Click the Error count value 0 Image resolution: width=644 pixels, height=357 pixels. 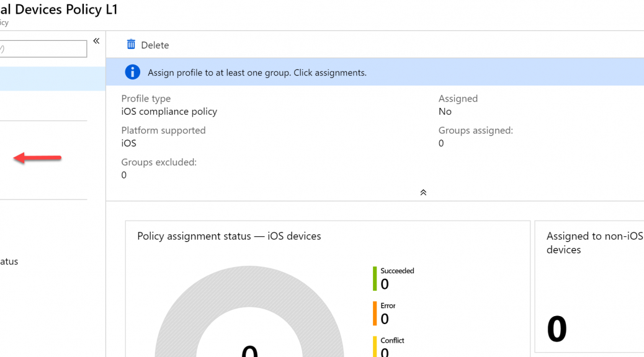coord(385,319)
